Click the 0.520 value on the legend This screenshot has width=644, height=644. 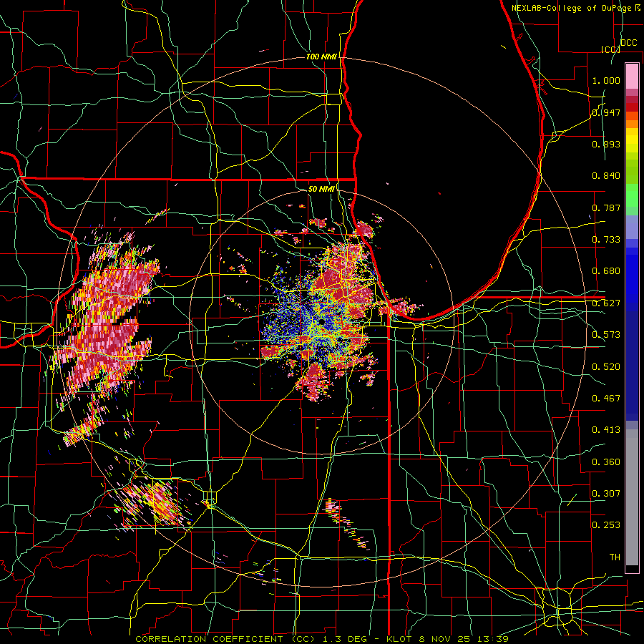point(606,367)
